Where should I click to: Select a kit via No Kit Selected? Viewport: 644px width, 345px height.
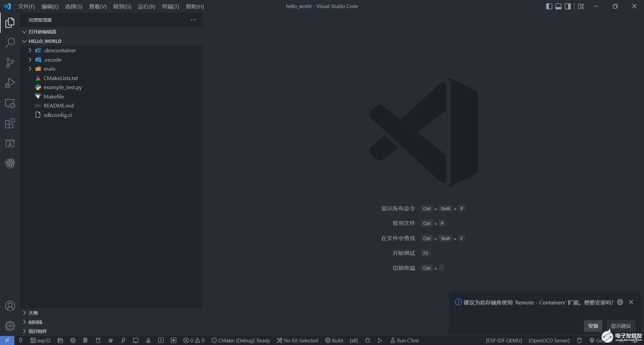(298, 340)
